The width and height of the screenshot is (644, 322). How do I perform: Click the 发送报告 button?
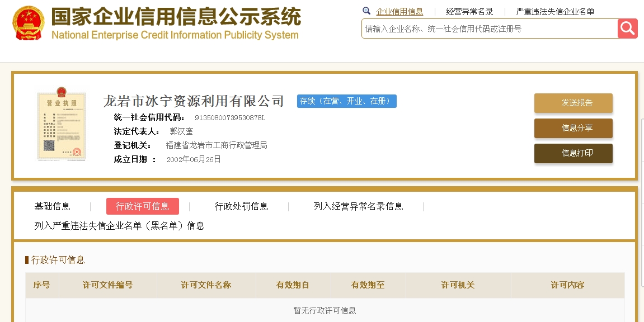tap(574, 103)
